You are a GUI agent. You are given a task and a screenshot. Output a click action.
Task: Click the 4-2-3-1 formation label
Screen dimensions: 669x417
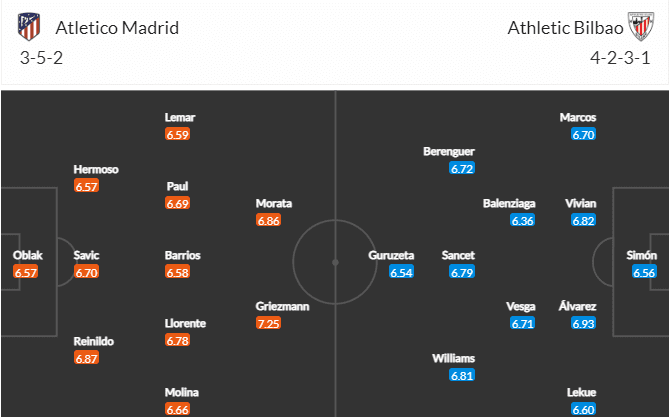[x=620, y=57]
